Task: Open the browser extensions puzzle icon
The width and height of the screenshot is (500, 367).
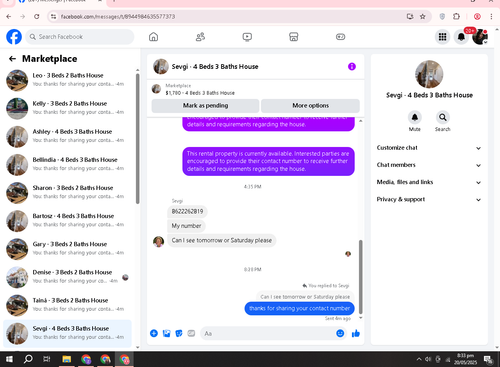Action: (x=456, y=16)
